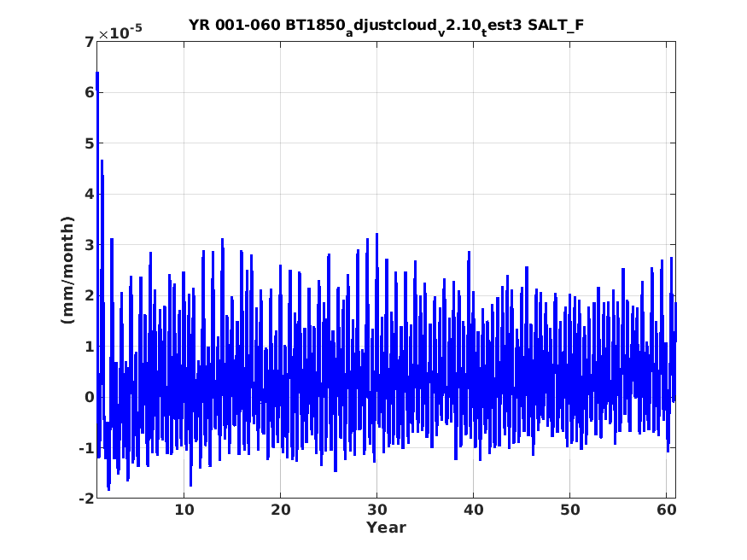Click the plot title text SALT_F
747x560 pixels.
coord(556,24)
